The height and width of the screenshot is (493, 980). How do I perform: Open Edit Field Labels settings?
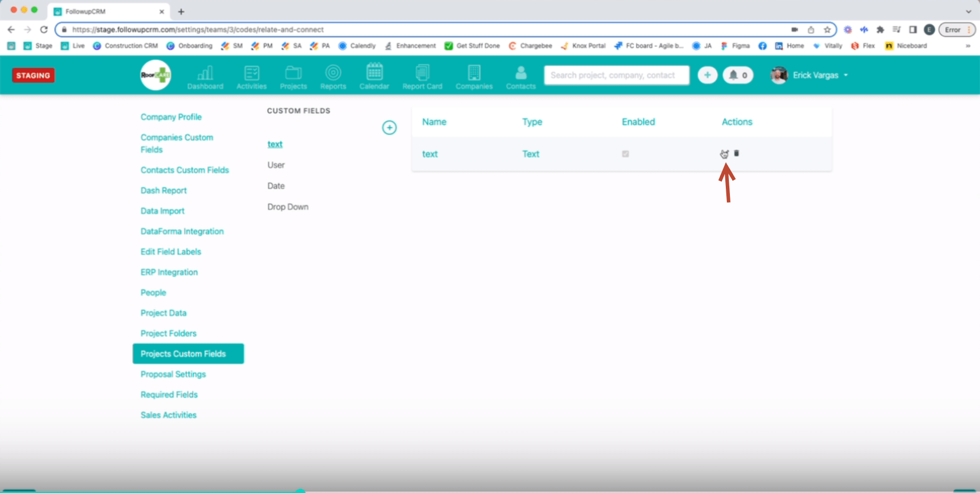pyautogui.click(x=170, y=252)
